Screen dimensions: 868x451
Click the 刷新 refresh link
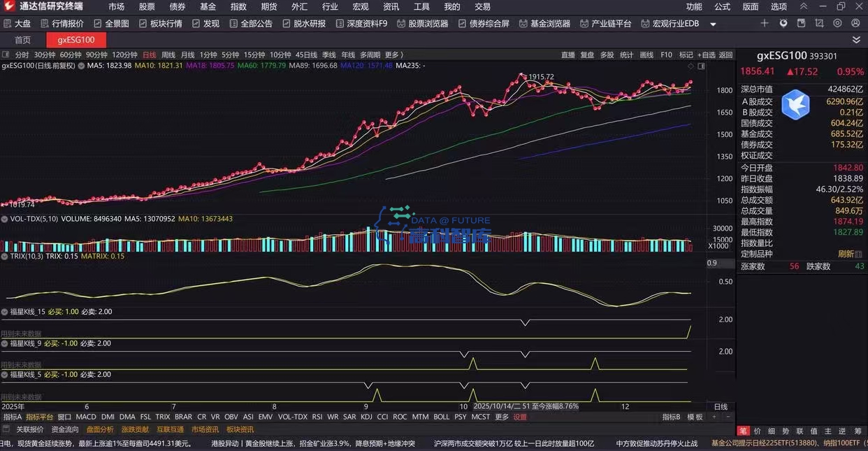click(x=846, y=254)
